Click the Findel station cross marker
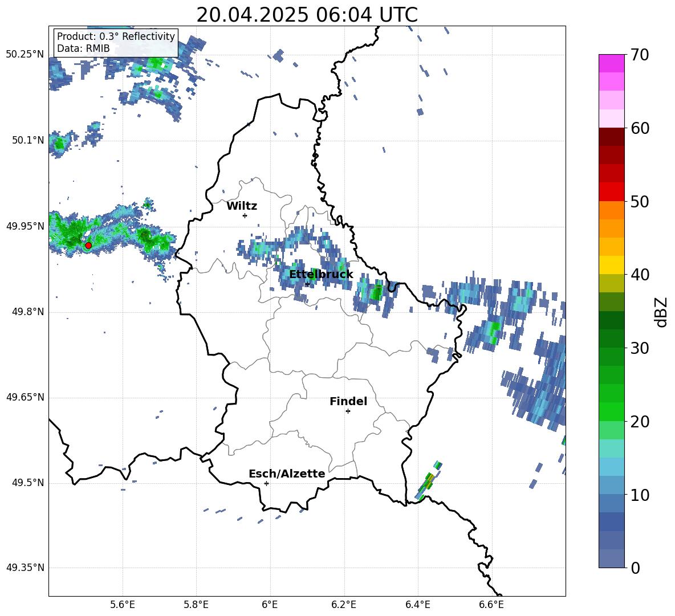 (348, 411)
